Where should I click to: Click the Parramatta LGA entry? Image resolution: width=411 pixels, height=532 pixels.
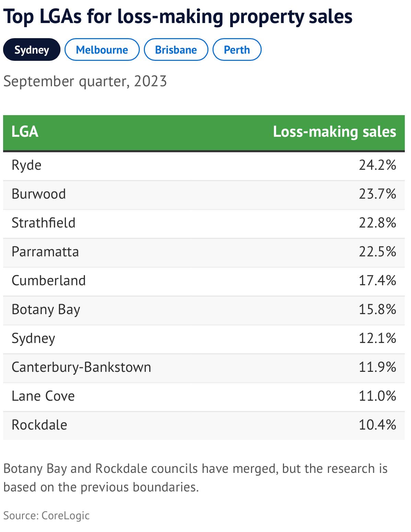[45, 252]
